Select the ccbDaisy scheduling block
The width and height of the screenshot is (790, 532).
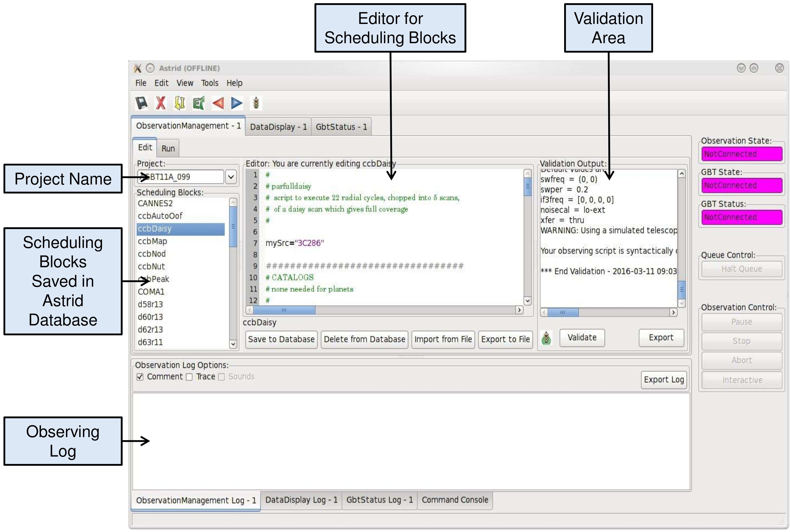tap(181, 229)
